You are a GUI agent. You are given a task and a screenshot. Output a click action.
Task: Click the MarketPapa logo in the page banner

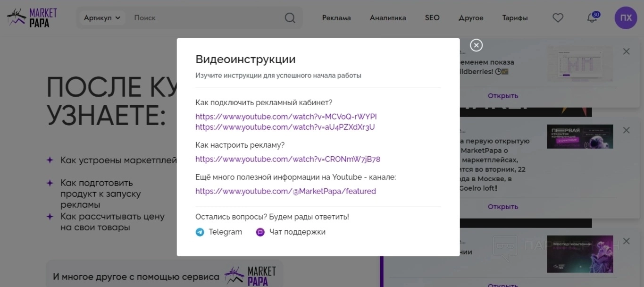pyautogui.click(x=251, y=277)
